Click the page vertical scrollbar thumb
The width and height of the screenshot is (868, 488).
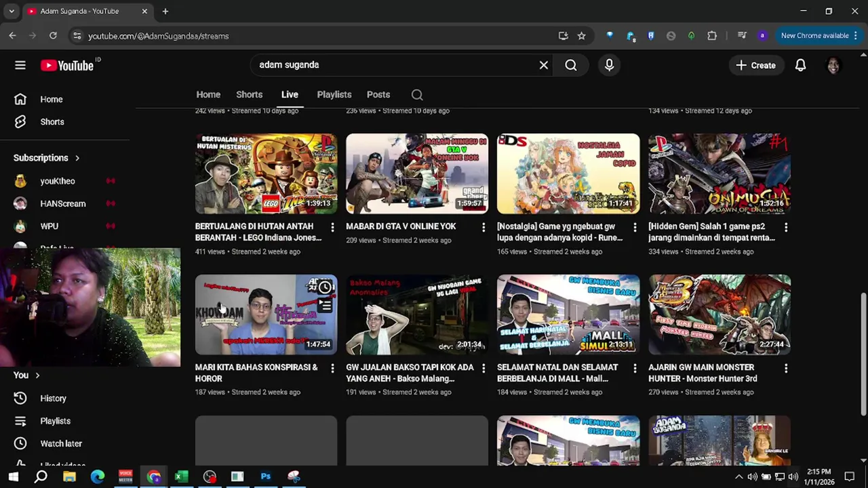[x=863, y=354]
